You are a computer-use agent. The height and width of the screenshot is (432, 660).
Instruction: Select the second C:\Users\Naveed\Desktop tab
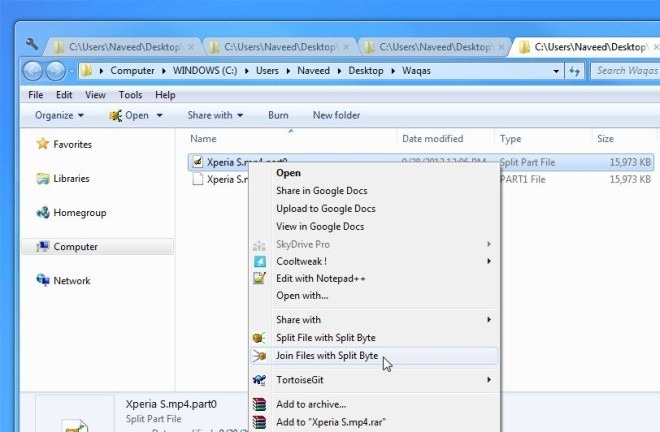click(x=279, y=47)
